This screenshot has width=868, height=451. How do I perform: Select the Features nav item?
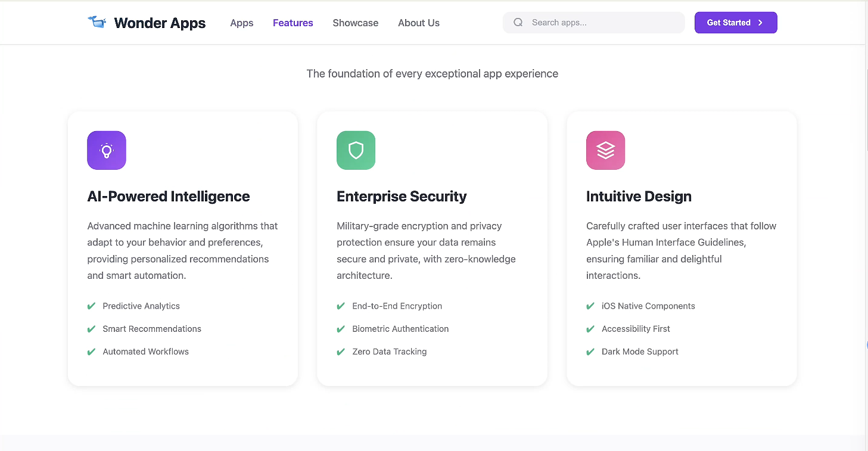pyautogui.click(x=293, y=23)
